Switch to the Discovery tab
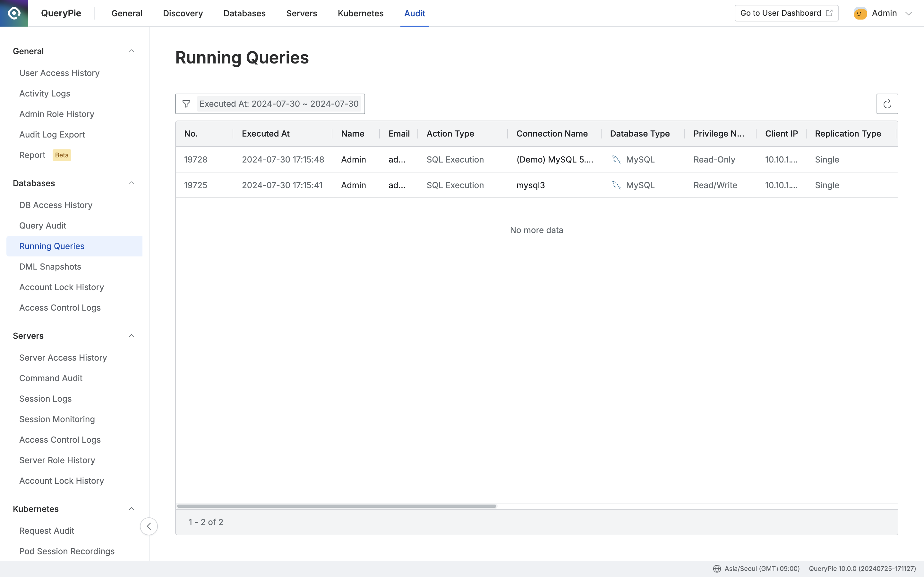Image resolution: width=924 pixels, height=577 pixels. coord(183,13)
